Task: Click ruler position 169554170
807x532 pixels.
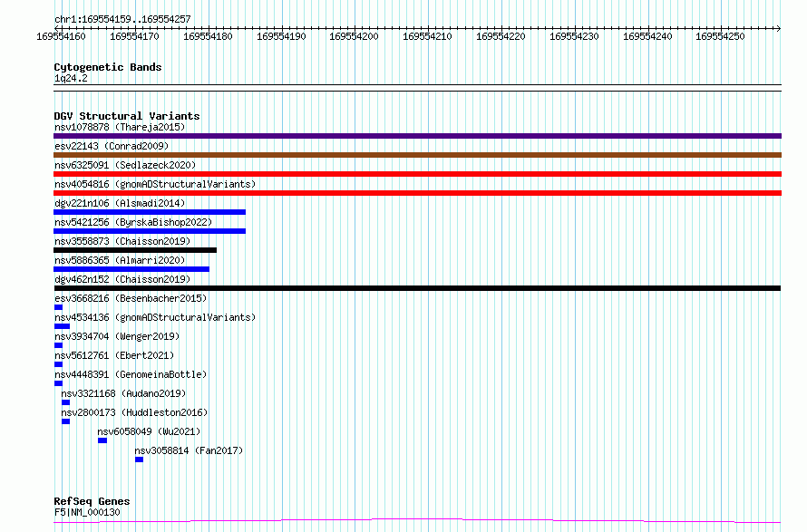Action: tap(134, 36)
